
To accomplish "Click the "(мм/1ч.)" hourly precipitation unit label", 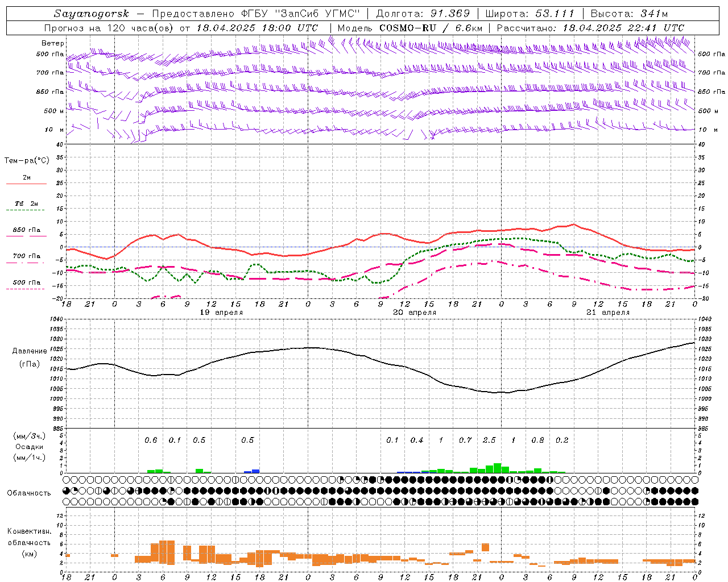I will [29, 458].
